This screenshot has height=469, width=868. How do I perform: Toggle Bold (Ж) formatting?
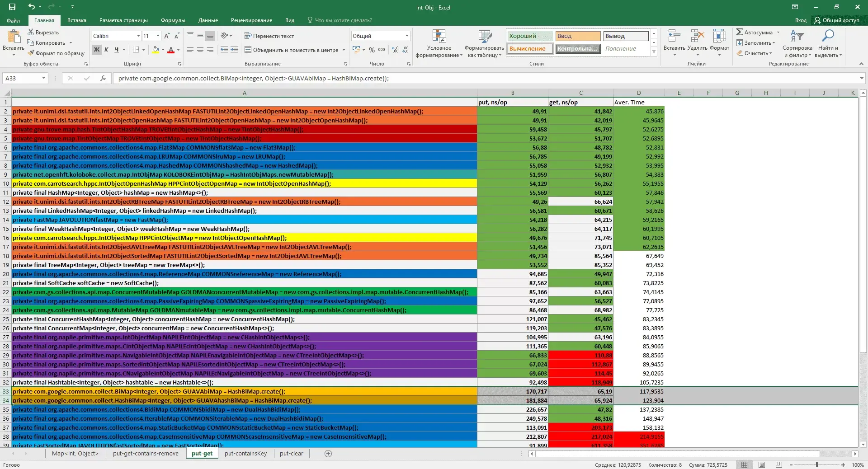coord(96,50)
